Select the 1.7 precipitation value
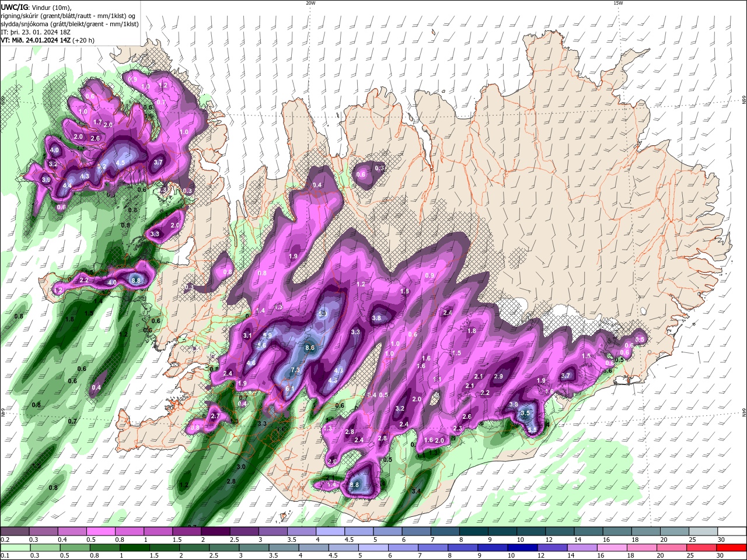 (x=98, y=121)
